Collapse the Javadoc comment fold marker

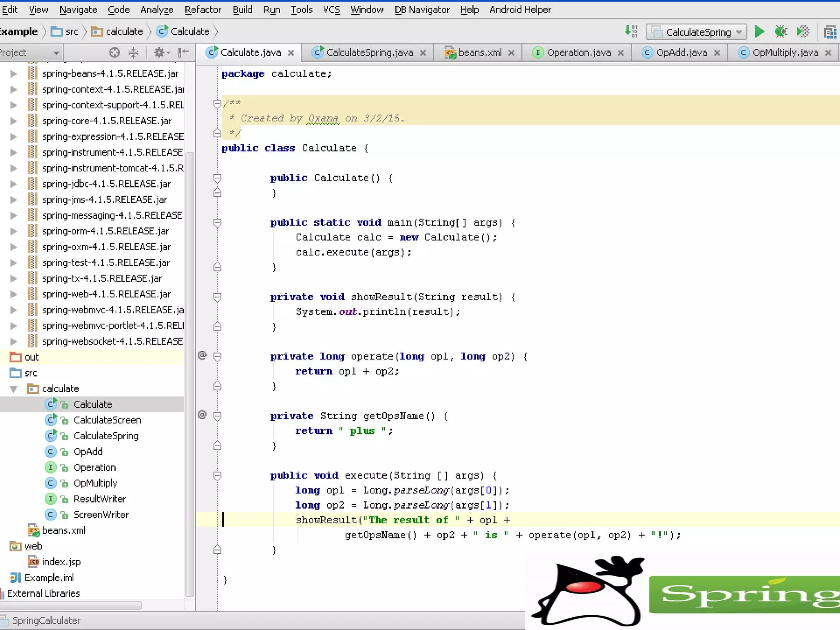coord(217,103)
